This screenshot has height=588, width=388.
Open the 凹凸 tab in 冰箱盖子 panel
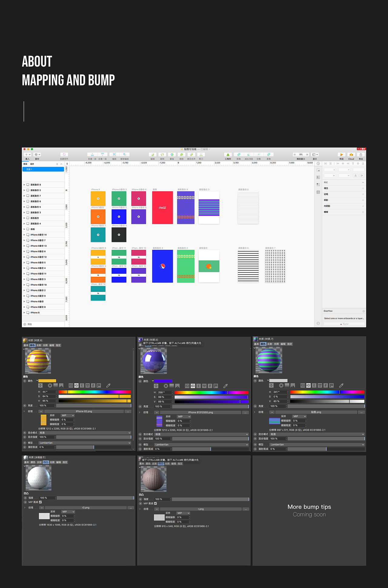[46, 462]
